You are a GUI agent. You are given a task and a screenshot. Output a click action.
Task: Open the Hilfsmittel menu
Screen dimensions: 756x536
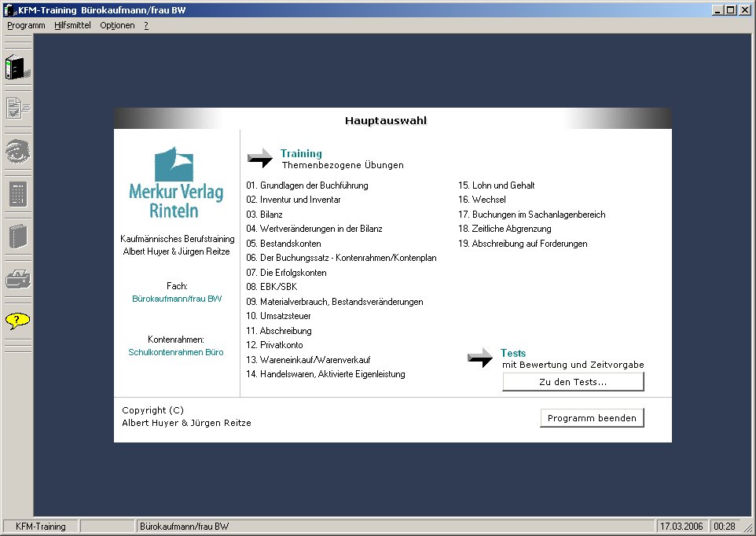[x=72, y=26]
